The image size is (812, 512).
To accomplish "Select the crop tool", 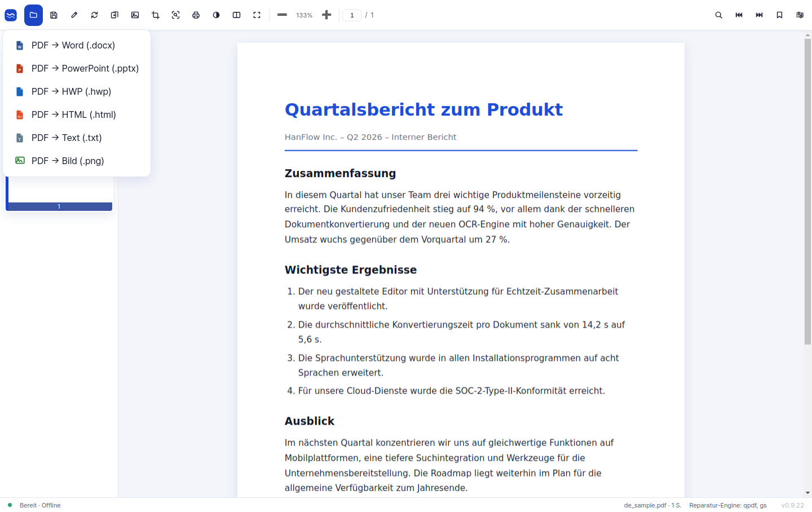I will 155,15.
